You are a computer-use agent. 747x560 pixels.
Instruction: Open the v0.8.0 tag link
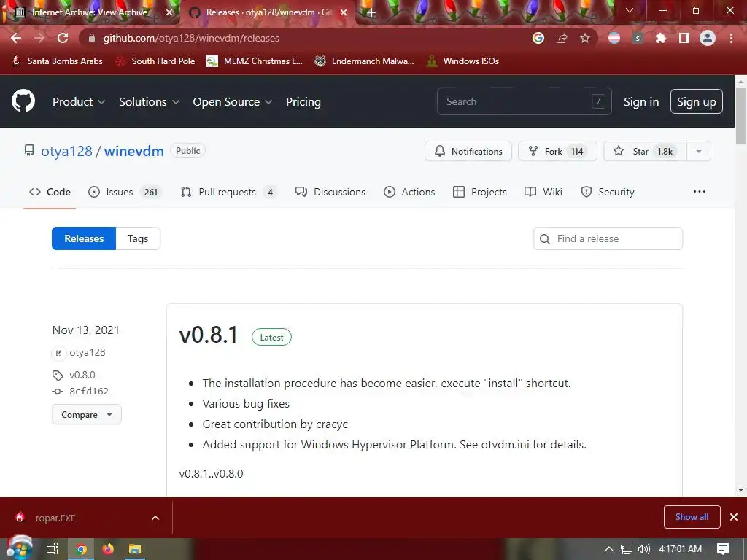(x=82, y=375)
